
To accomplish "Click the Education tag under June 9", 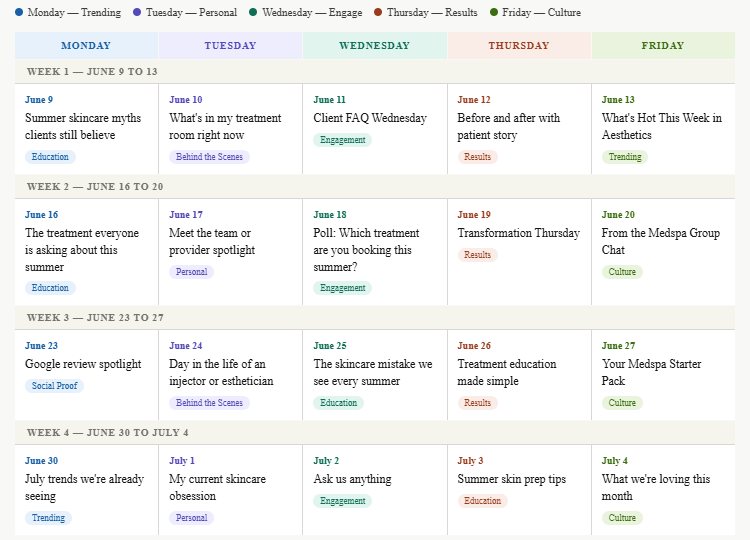I will [50, 157].
